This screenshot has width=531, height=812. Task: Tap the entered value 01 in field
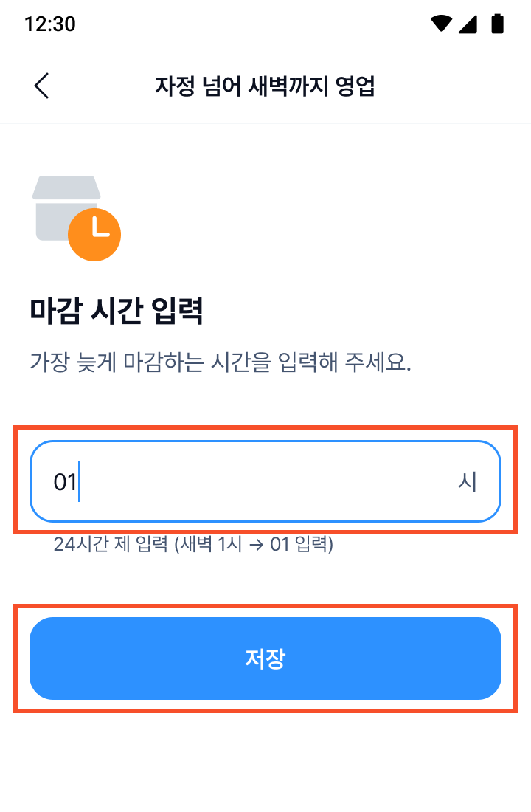[64, 482]
